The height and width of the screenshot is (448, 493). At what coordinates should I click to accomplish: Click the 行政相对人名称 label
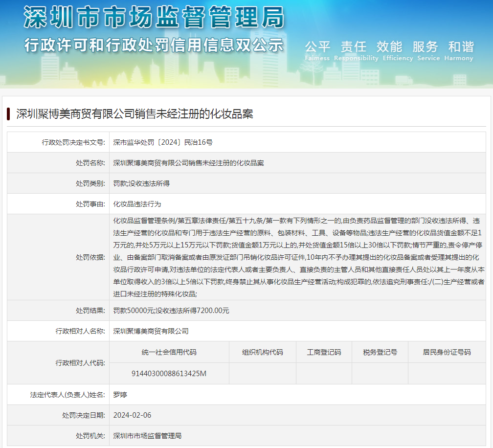[x=80, y=331]
